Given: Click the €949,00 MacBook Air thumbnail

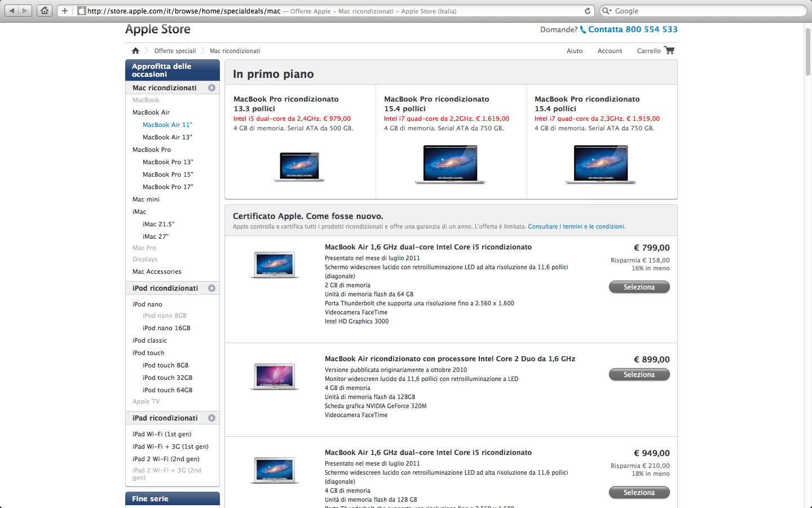Looking at the screenshot, I should [275, 470].
